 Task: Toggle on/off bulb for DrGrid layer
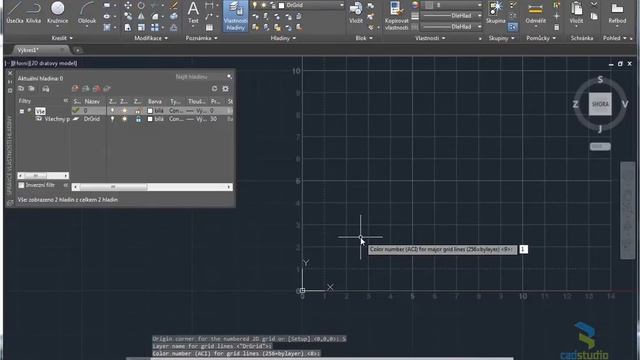(x=112, y=119)
